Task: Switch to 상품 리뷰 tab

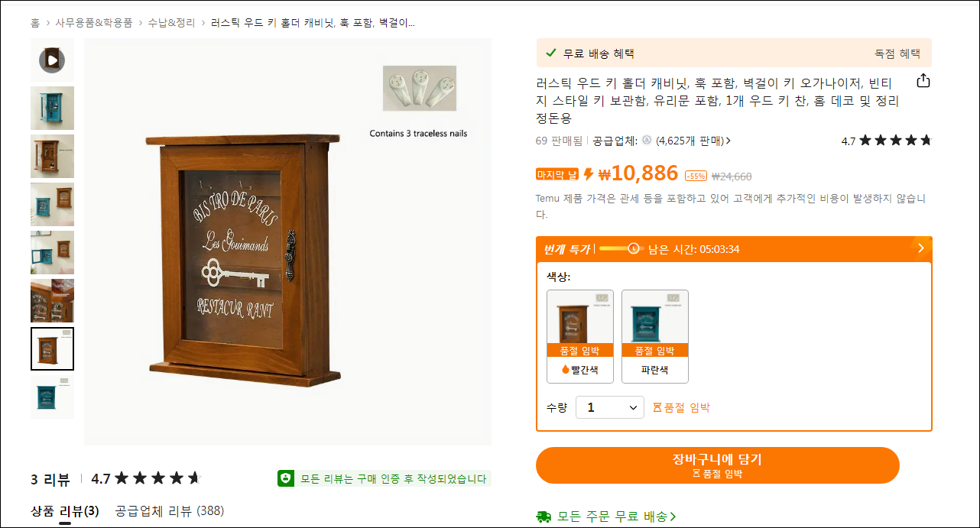Action: (65, 511)
